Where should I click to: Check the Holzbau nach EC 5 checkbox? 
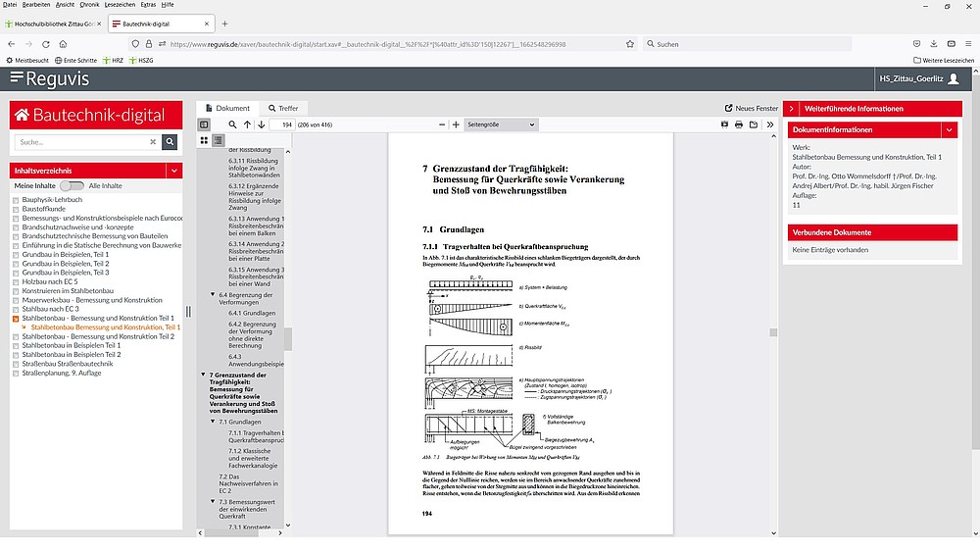16,281
